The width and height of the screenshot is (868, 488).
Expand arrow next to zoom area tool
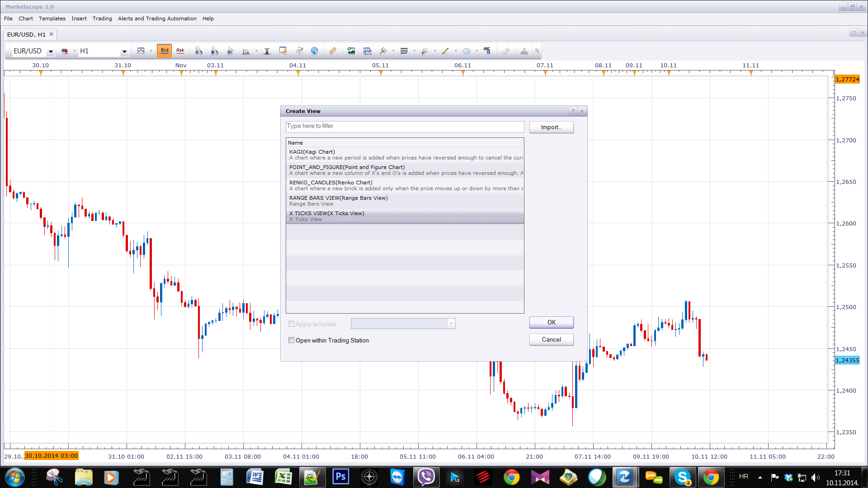pos(256,51)
